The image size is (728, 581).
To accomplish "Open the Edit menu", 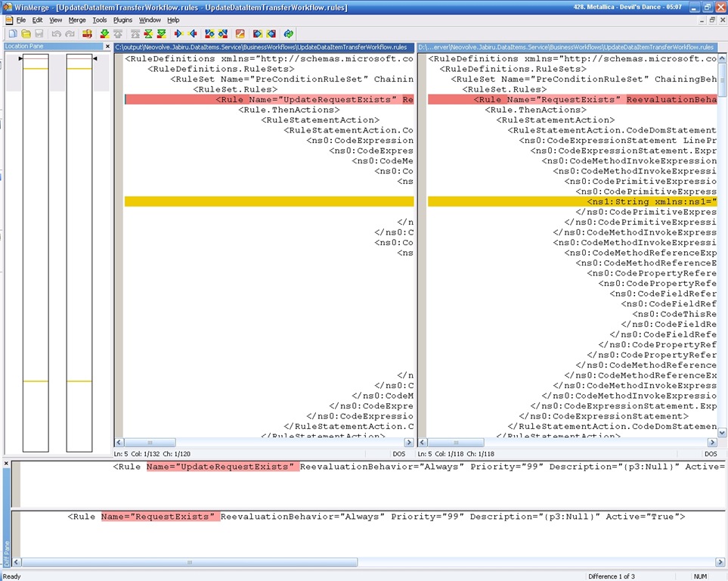I will point(37,20).
